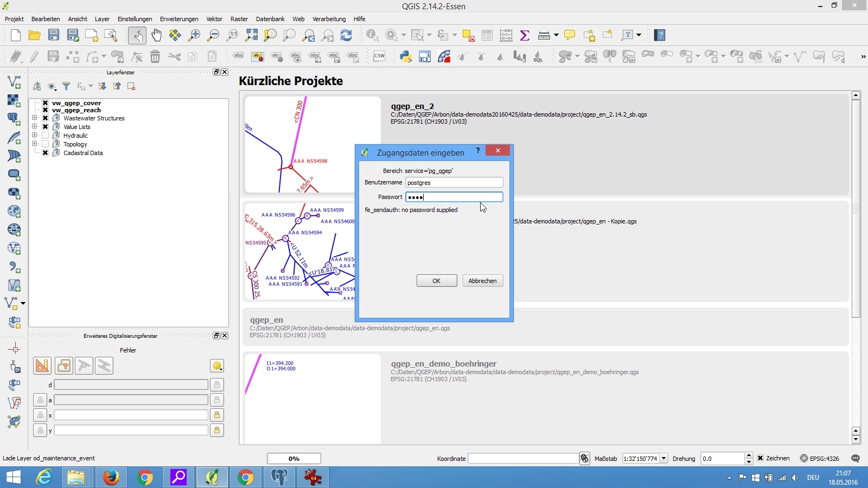Add a SpatiaLite layer with the feather icon
Screen dimensions: 868x488
(x=14, y=138)
